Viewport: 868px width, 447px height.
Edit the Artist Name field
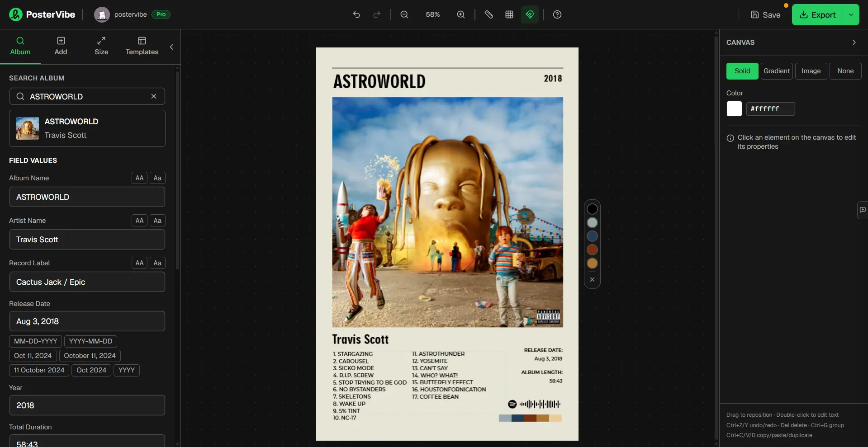point(87,240)
